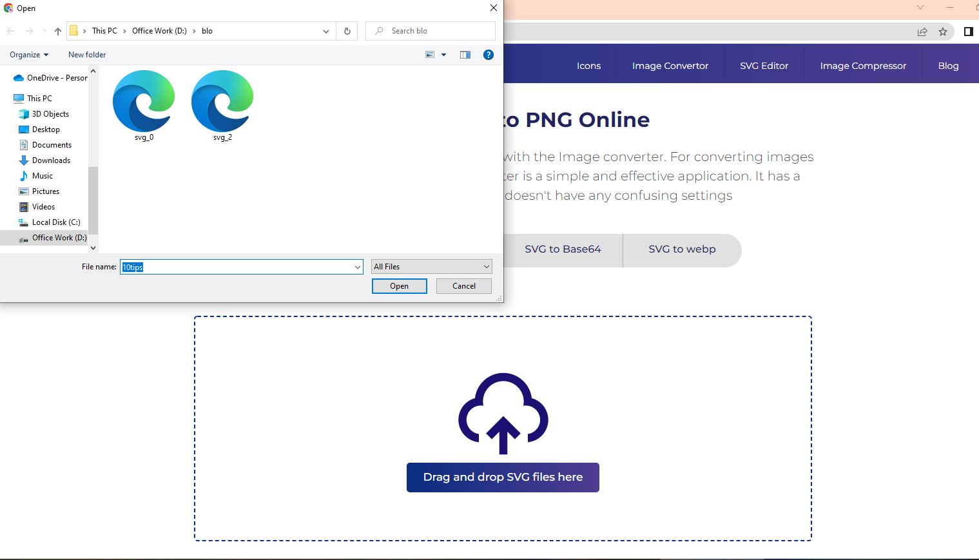Image resolution: width=979 pixels, height=560 pixels.
Task: Click browser tab search chevron
Action: tap(920, 8)
